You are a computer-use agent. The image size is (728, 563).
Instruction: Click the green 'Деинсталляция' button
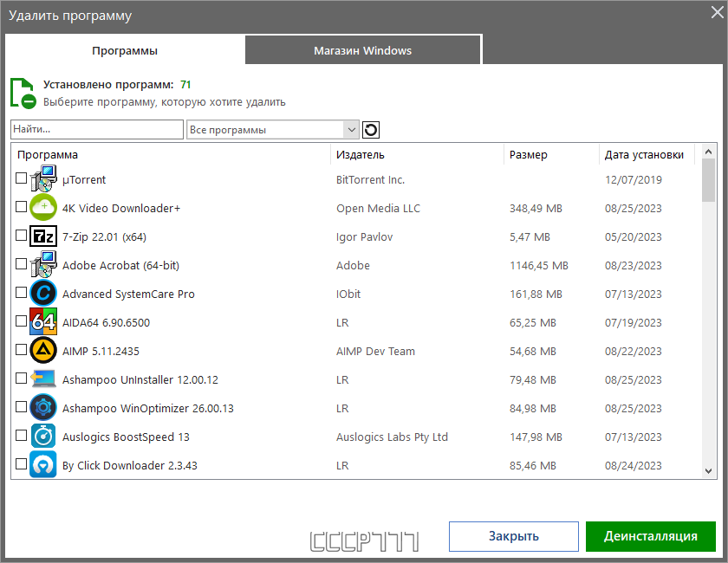pyautogui.click(x=651, y=536)
